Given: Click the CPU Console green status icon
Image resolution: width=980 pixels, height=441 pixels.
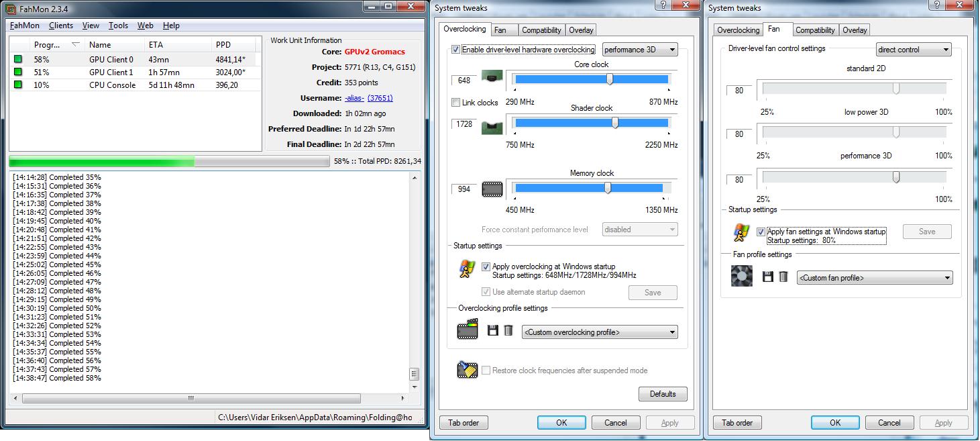Looking at the screenshot, I should point(18,85).
